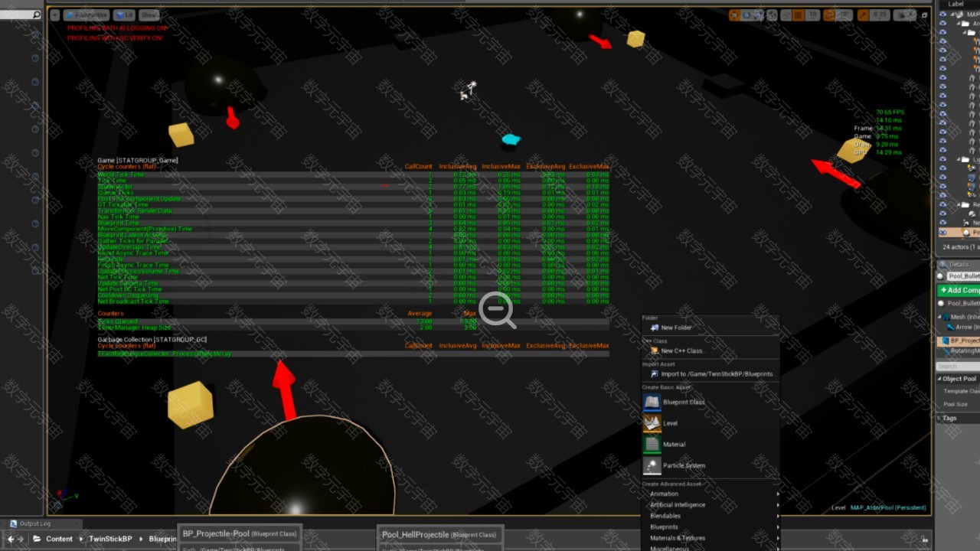Choose New Folder from context menu
The width and height of the screenshot is (980, 551).
tap(712, 328)
